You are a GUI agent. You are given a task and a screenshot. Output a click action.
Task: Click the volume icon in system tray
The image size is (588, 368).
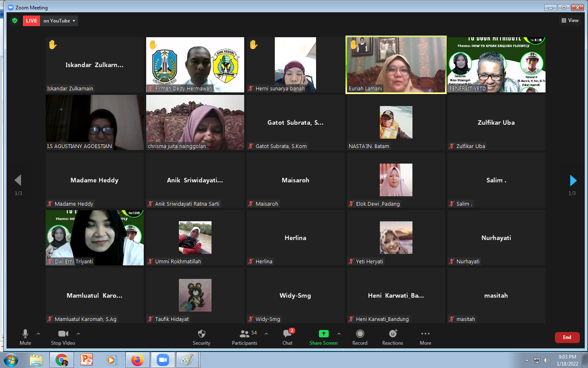547,360
